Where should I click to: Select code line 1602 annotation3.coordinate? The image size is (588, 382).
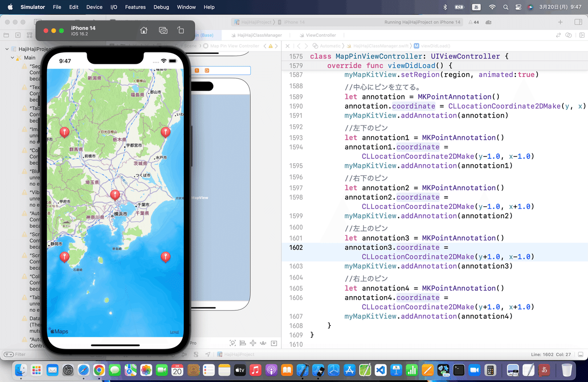396,247
